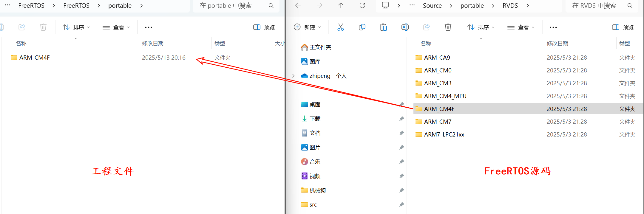Click Share icon in left portable window
The height and width of the screenshot is (214, 644).
[x=22, y=27]
